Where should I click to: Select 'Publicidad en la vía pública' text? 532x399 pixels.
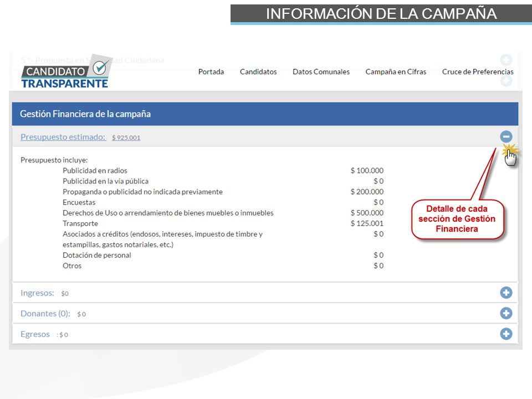105,181
